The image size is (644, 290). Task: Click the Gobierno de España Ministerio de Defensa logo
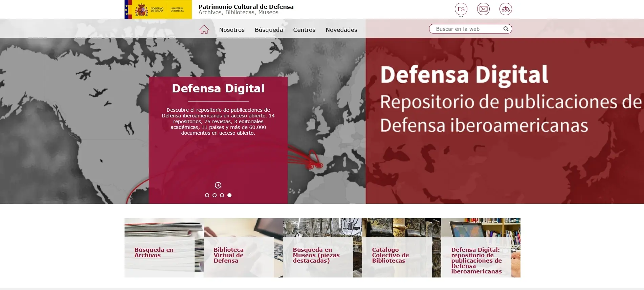[x=158, y=9]
